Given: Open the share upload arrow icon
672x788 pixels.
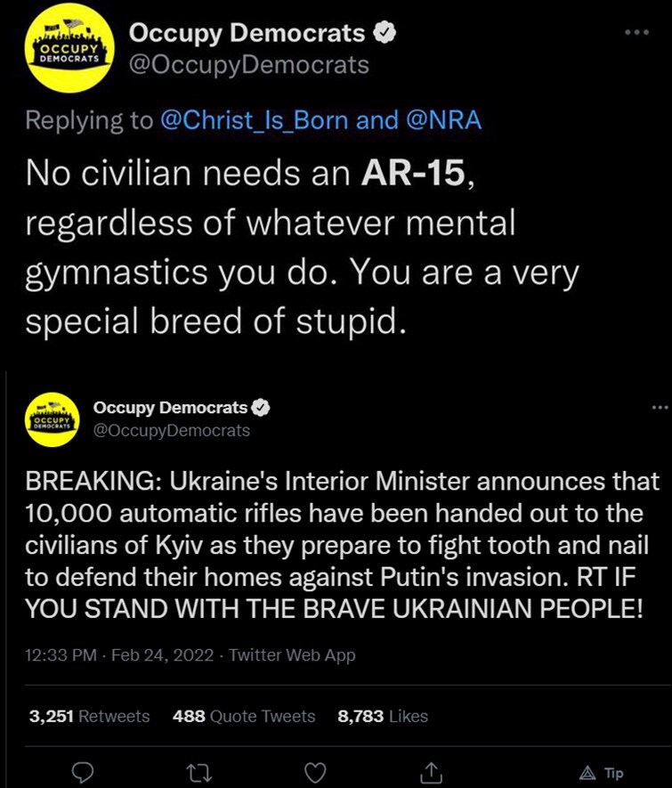Looking at the screenshot, I should (x=431, y=773).
